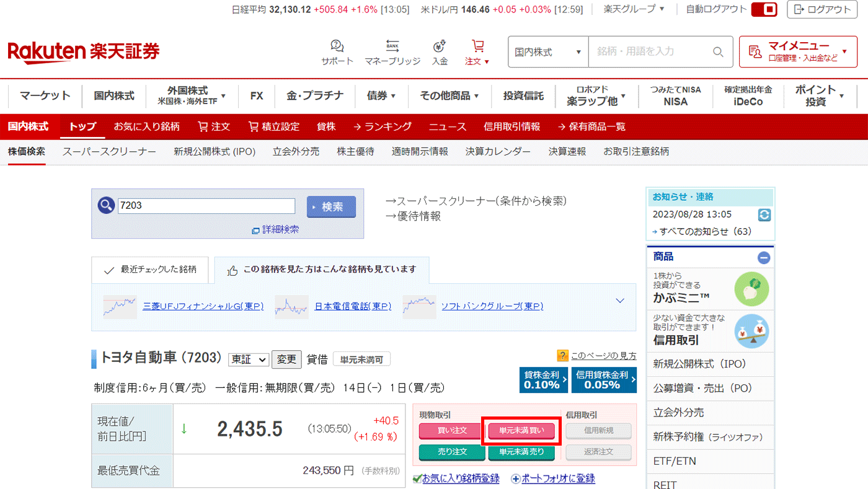868x489 pixels.
Task: Click the blue magnifier icon beside 7203 field
Action: click(106, 205)
